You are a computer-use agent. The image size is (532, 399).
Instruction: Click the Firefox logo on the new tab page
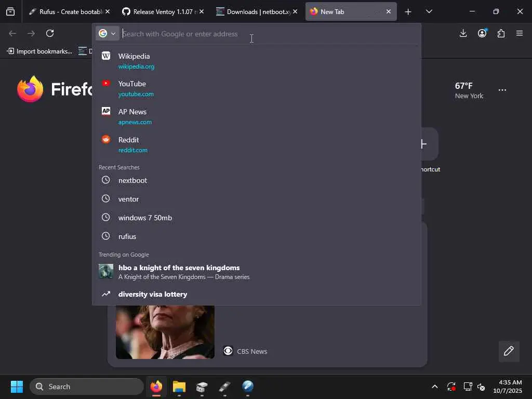pyautogui.click(x=30, y=89)
